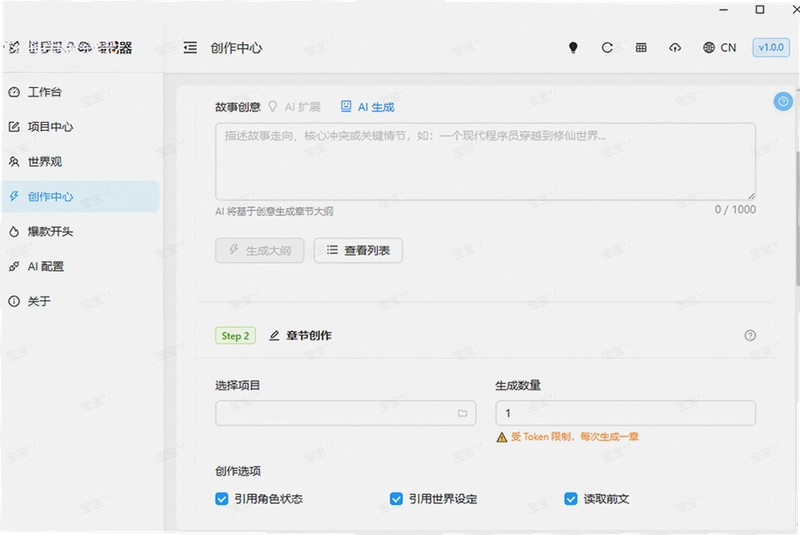This screenshot has height=535, width=800.
Task: Click the 查看列表 button
Action: [358, 250]
